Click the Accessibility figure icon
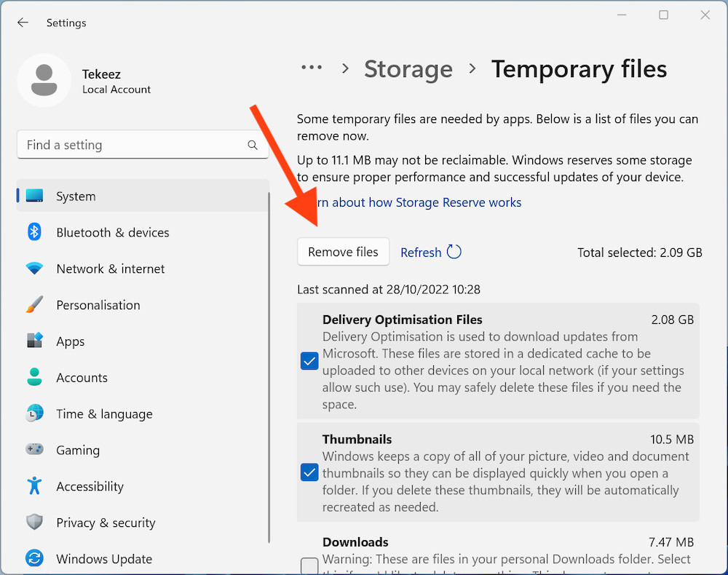 34,485
